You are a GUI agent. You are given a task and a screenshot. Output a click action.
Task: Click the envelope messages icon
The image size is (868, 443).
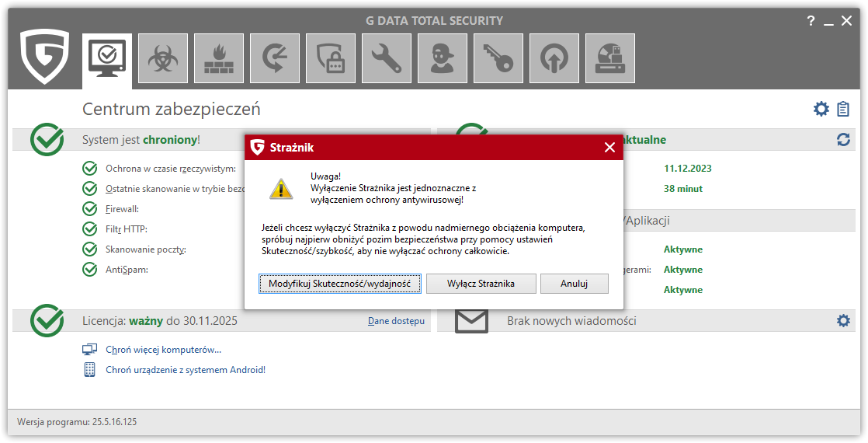tap(471, 320)
